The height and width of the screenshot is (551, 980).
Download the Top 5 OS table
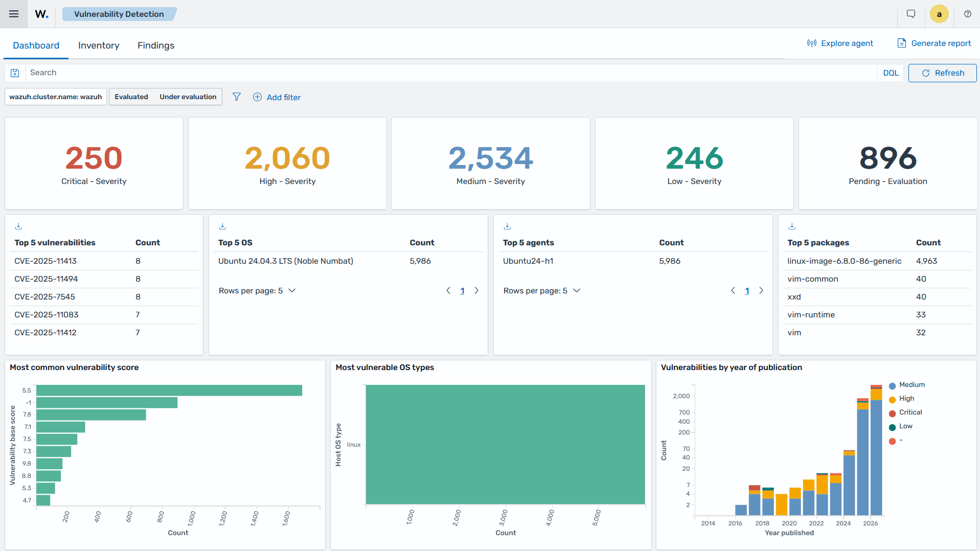(x=222, y=226)
